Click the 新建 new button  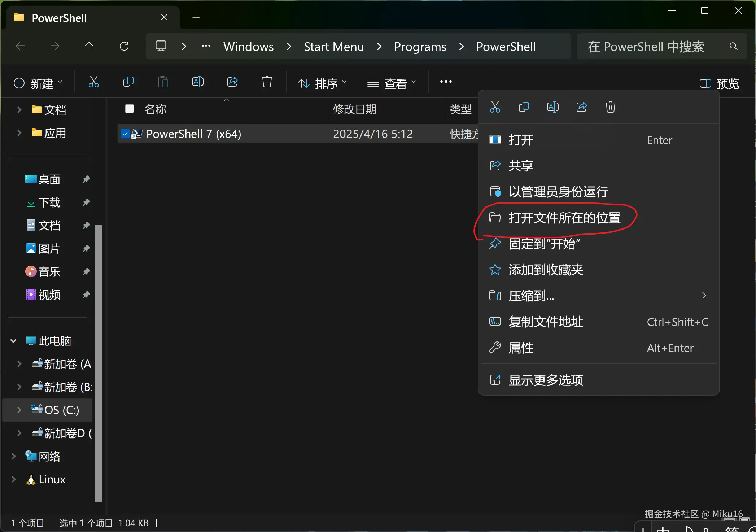tap(38, 84)
